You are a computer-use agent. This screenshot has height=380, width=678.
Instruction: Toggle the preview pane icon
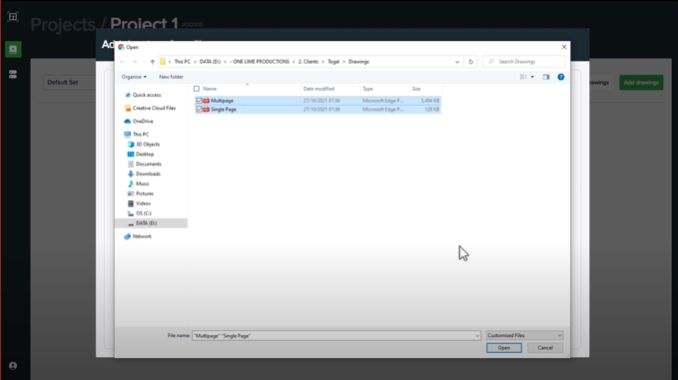click(546, 77)
